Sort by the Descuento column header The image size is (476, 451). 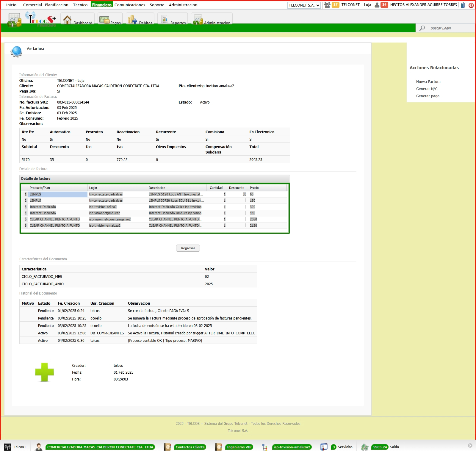(x=237, y=188)
